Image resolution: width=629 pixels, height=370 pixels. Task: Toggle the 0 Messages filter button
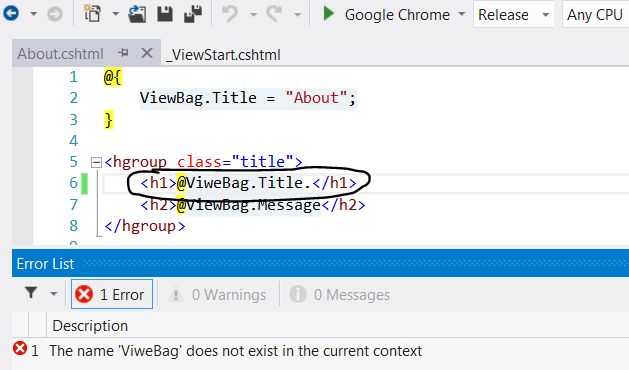pyautogui.click(x=339, y=295)
